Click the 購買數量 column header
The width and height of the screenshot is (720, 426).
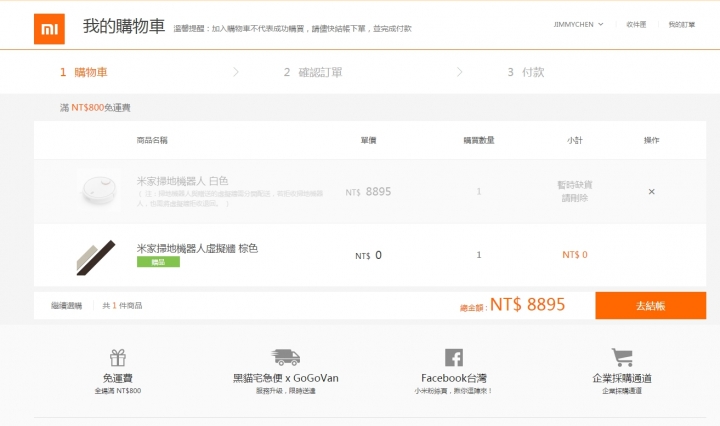[479, 140]
